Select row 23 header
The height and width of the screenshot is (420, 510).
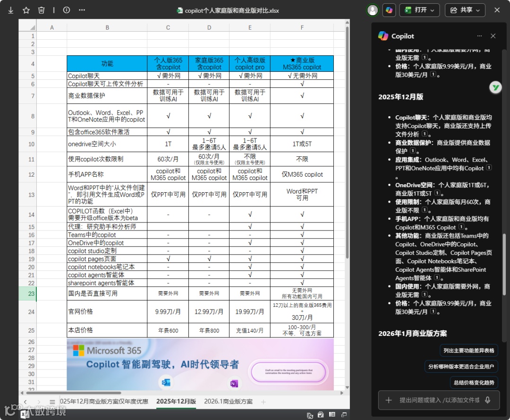pos(28,293)
